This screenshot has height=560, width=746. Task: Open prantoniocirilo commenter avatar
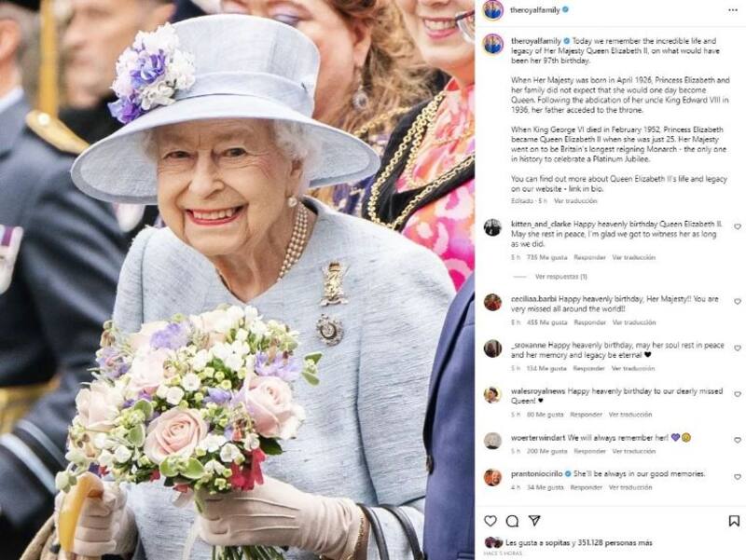point(492,477)
